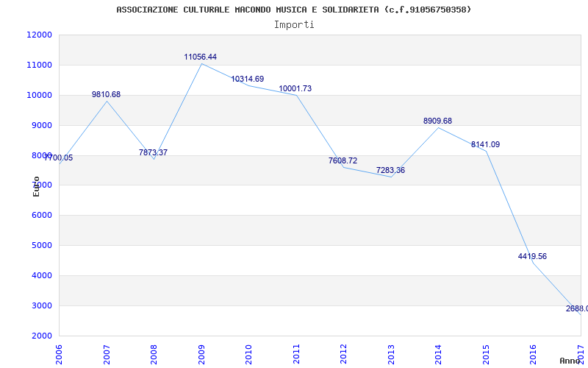
Task: Select the data label 7283.36
Action: coord(390,171)
